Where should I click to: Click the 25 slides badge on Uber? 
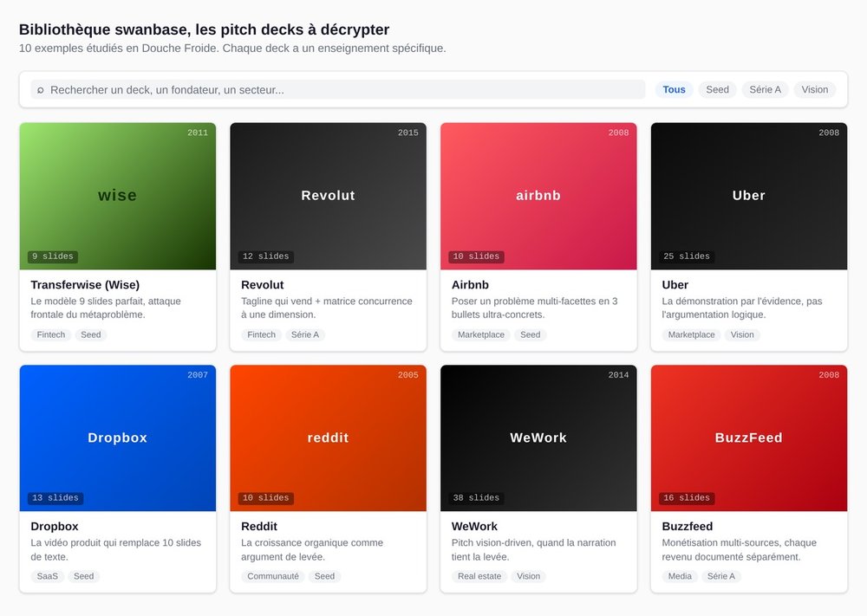click(687, 256)
